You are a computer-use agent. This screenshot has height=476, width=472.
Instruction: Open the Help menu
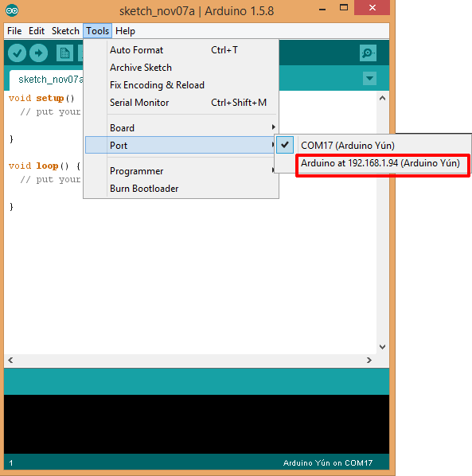click(125, 31)
